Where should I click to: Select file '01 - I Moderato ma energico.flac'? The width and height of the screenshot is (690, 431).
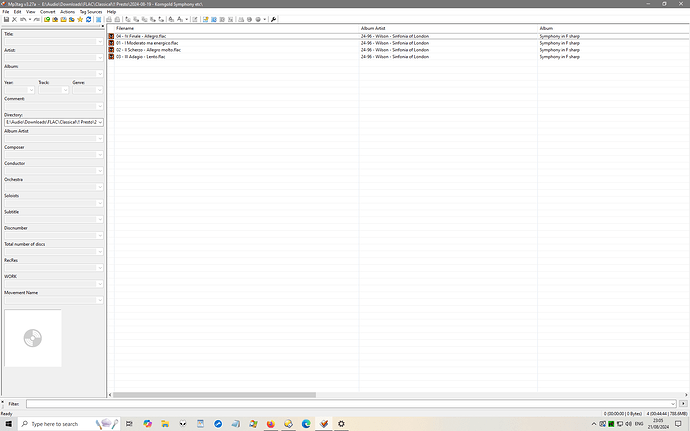(x=147, y=43)
